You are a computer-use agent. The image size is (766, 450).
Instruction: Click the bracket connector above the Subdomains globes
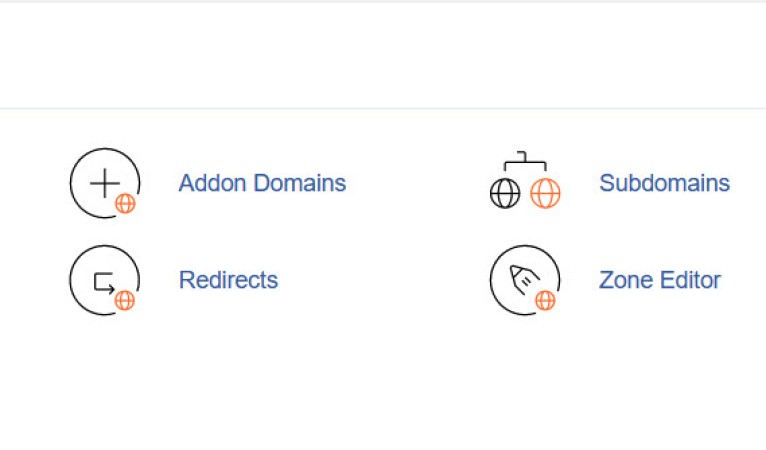(525, 161)
